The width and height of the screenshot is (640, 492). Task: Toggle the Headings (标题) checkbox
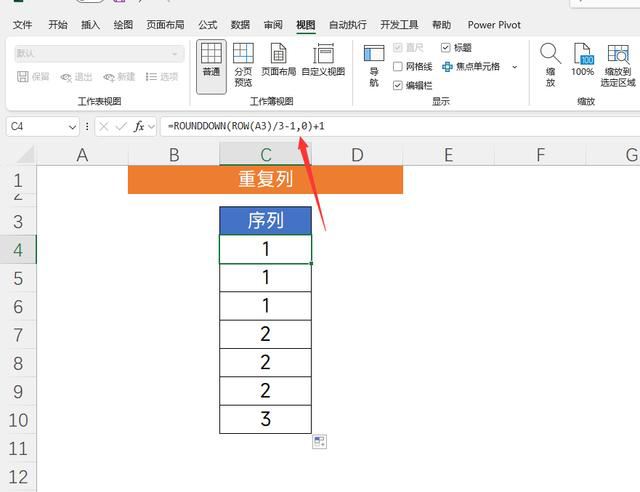point(445,47)
